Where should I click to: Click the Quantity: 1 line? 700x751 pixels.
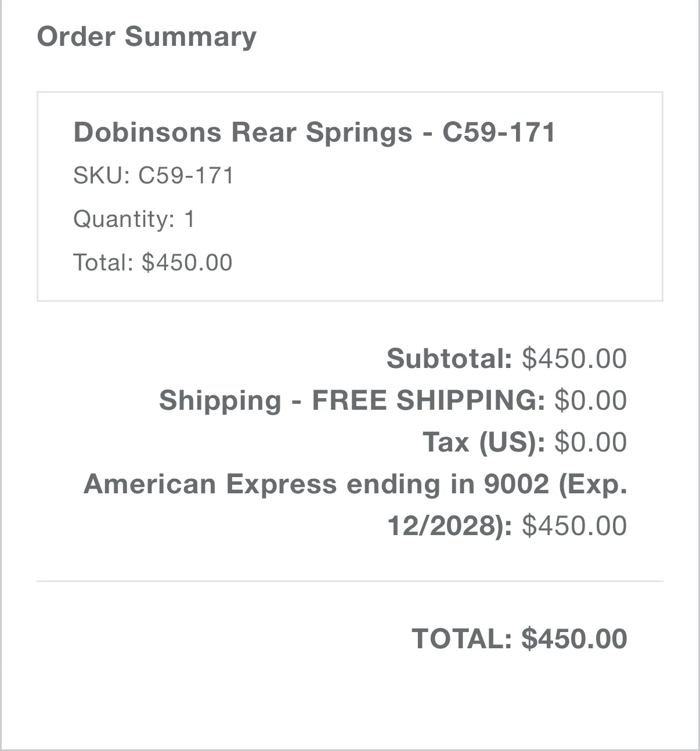tap(134, 219)
